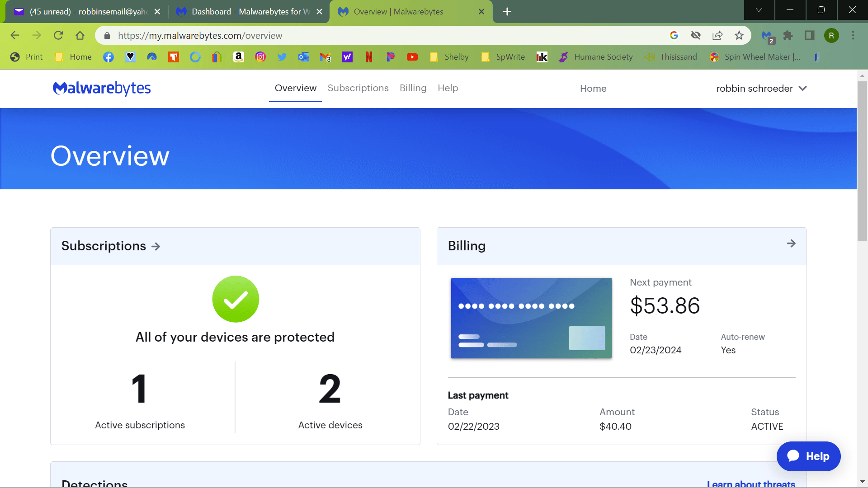
Task: Switch to the Billing nav tab
Action: (413, 88)
